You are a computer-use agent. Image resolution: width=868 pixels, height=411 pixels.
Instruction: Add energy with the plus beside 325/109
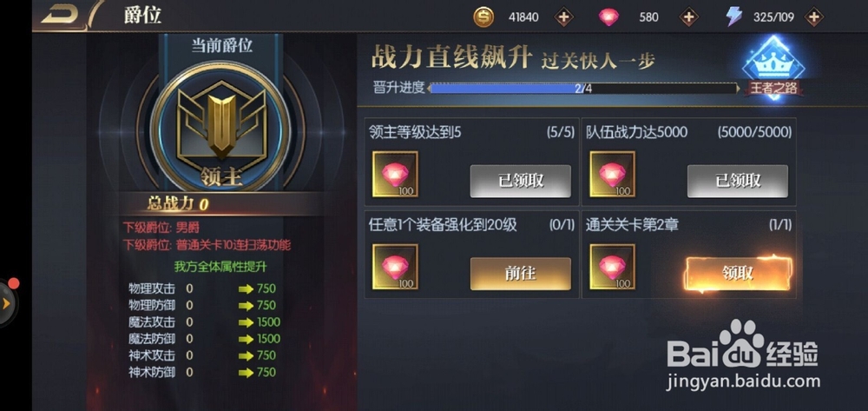[813, 17]
